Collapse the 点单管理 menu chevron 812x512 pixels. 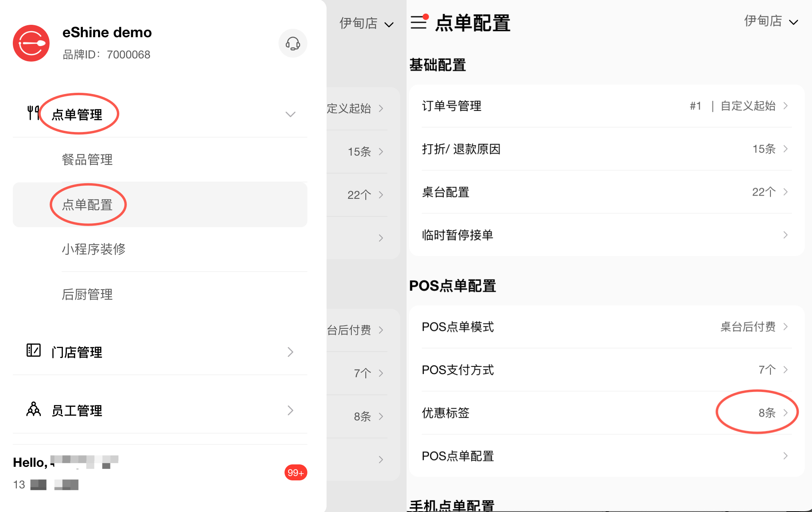(x=290, y=114)
